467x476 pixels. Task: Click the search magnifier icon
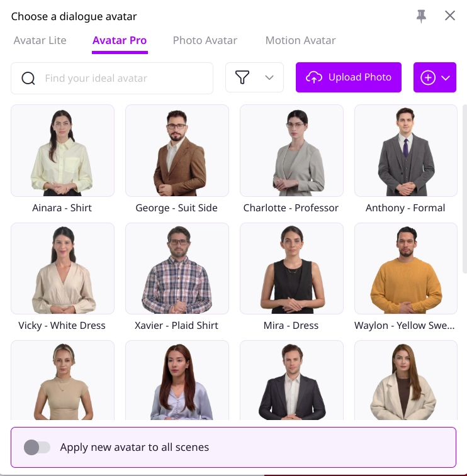point(28,79)
